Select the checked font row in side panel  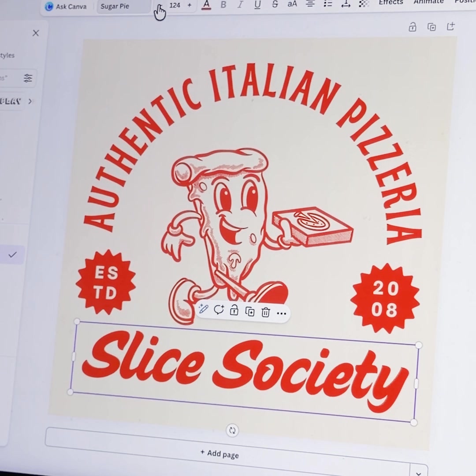pyautogui.click(x=11, y=254)
